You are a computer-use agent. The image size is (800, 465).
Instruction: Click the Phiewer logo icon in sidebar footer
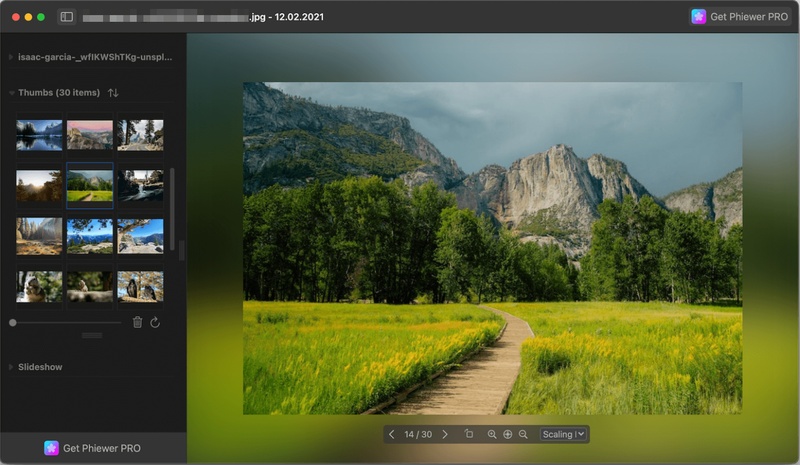point(51,448)
